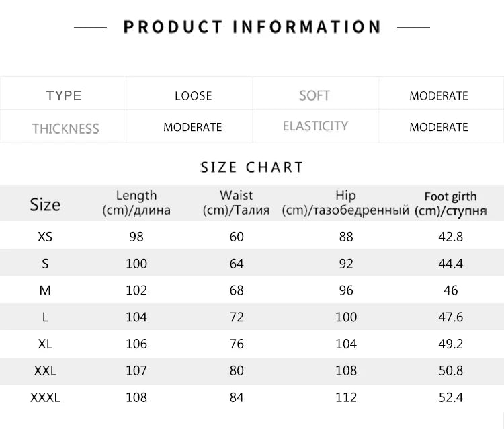Click the Size column header
The width and height of the screenshot is (504, 429).
pos(45,204)
